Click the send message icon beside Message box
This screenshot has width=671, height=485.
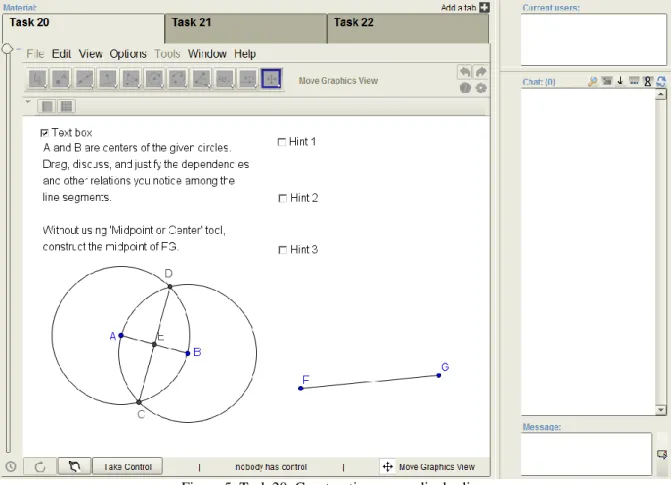[x=662, y=455]
